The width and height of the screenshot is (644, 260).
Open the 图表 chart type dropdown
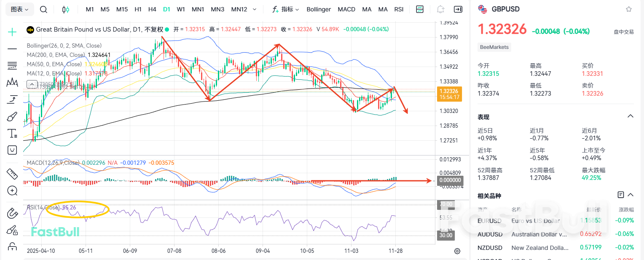point(18,9)
